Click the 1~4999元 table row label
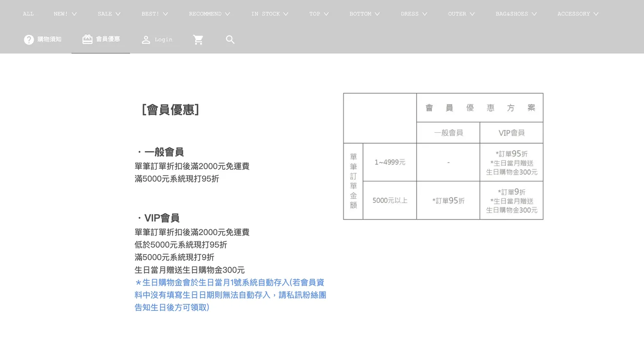Screen dimensions: 644x338 point(390,162)
